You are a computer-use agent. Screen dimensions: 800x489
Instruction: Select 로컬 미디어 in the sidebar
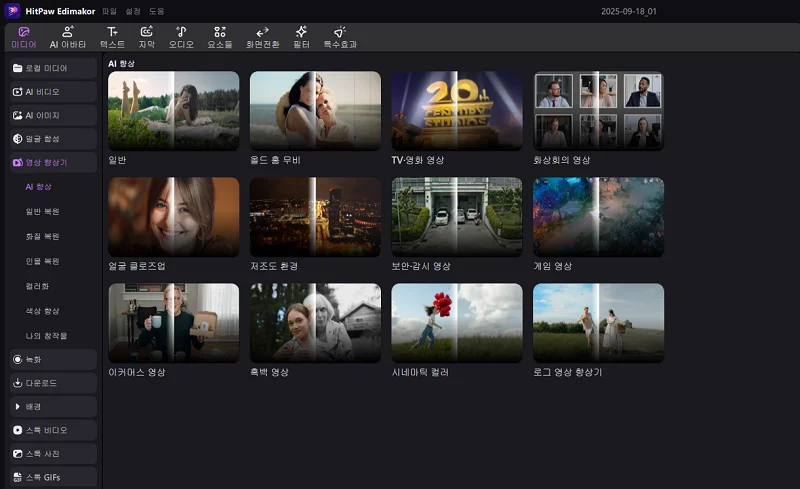tap(53, 68)
